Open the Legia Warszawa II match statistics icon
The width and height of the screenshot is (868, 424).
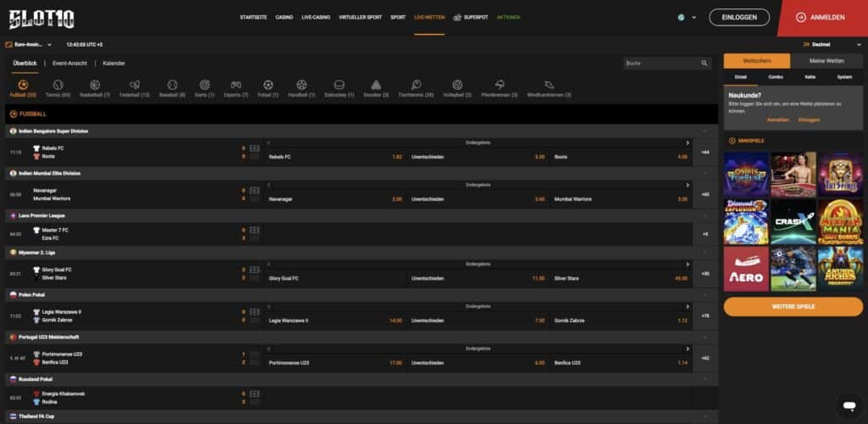[x=254, y=311]
